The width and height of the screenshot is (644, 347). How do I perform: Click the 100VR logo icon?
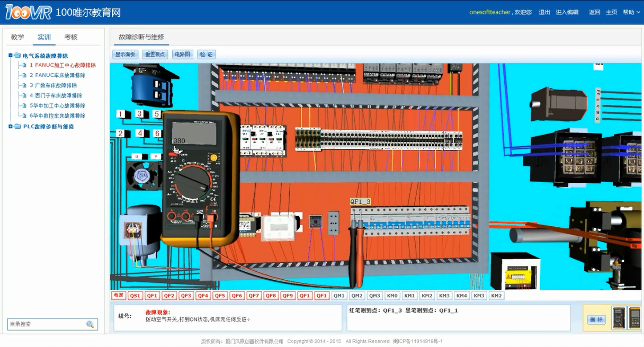click(29, 12)
